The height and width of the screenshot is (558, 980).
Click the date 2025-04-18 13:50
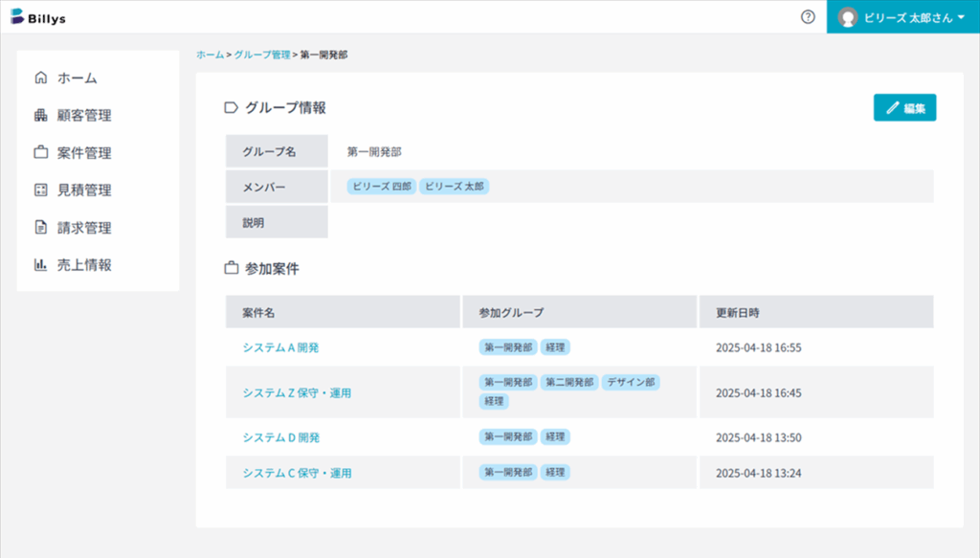pyautogui.click(x=758, y=437)
